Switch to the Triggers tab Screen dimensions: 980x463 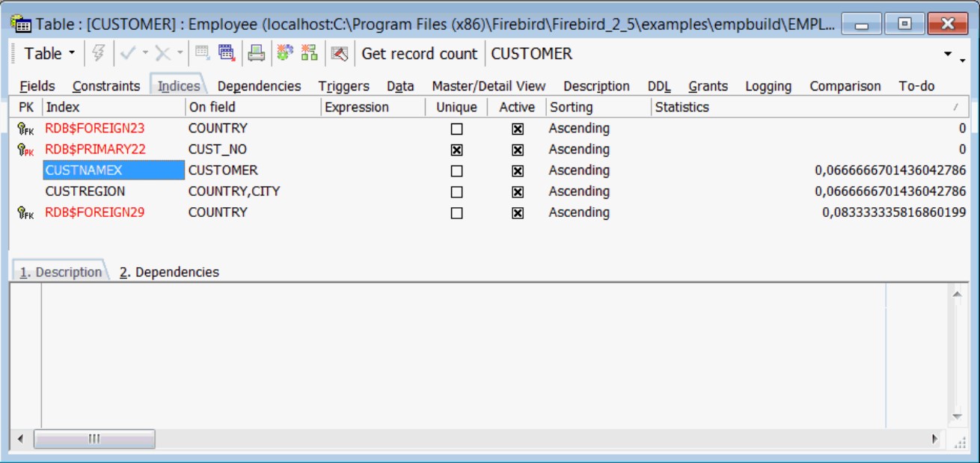point(343,86)
